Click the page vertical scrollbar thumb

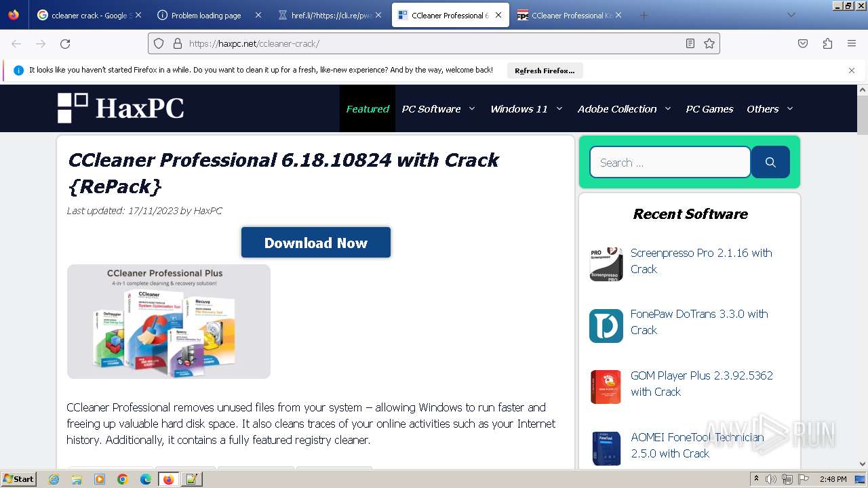tap(863, 115)
